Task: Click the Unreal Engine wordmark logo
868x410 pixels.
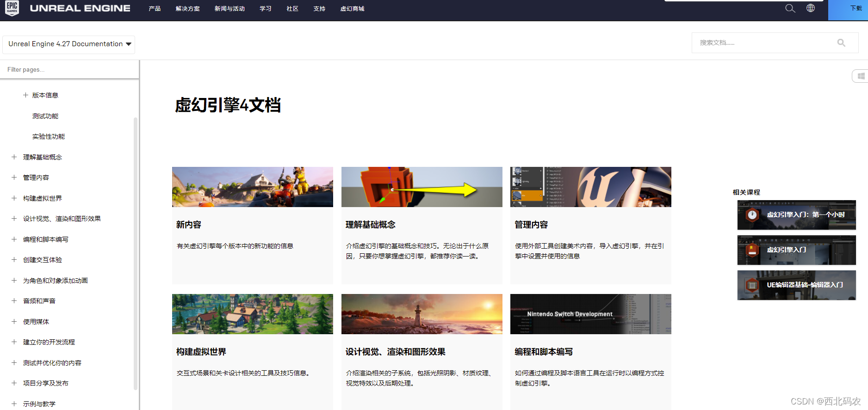Action: (80, 8)
